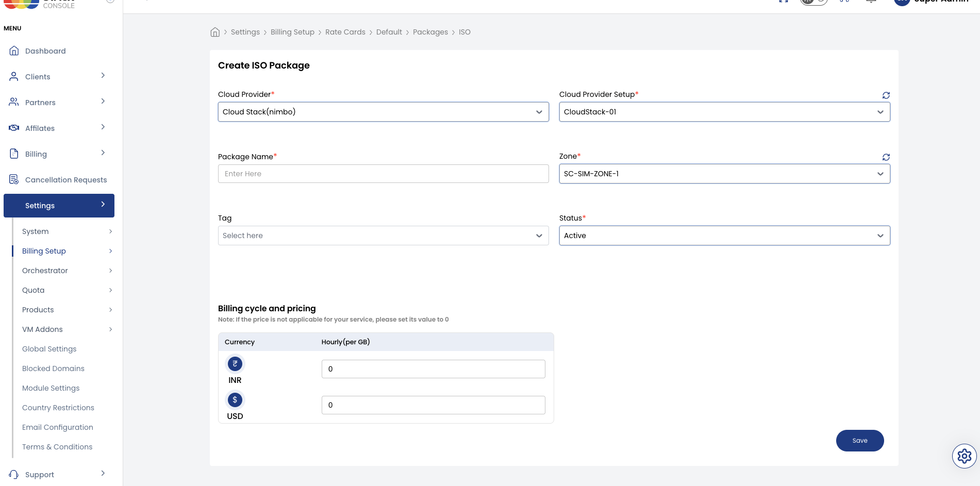Expand the Partners submenu chevron

(103, 102)
